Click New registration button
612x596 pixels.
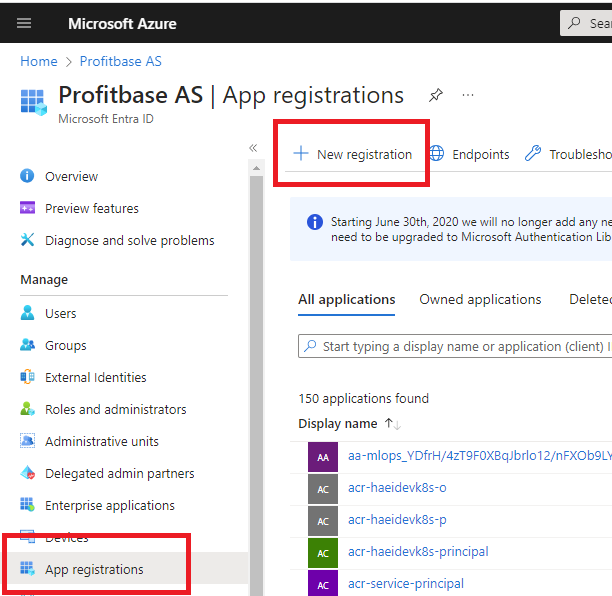click(x=353, y=154)
